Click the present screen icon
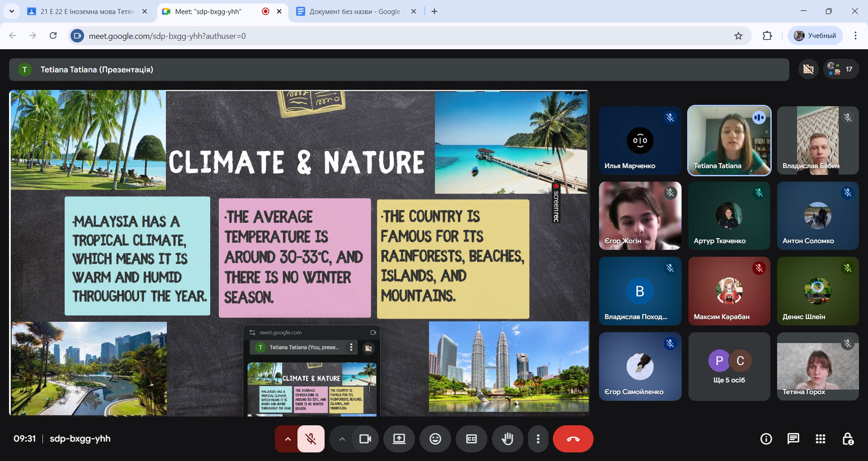The width and height of the screenshot is (868, 461). [399, 439]
